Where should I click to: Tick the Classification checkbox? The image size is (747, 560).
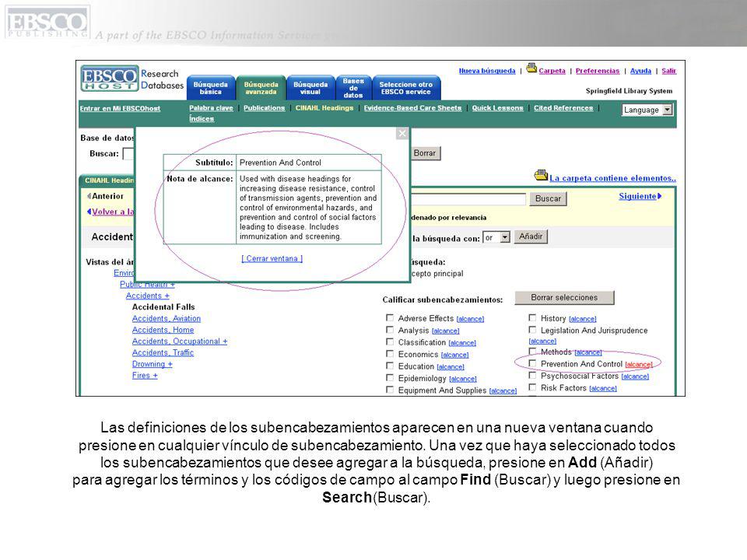[x=390, y=341]
